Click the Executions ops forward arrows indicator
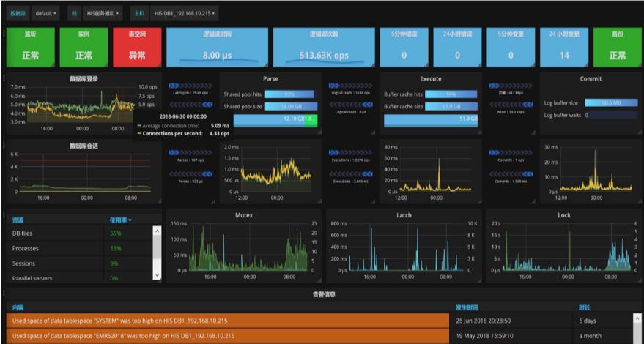The height and width of the screenshot is (344, 644). [350, 153]
